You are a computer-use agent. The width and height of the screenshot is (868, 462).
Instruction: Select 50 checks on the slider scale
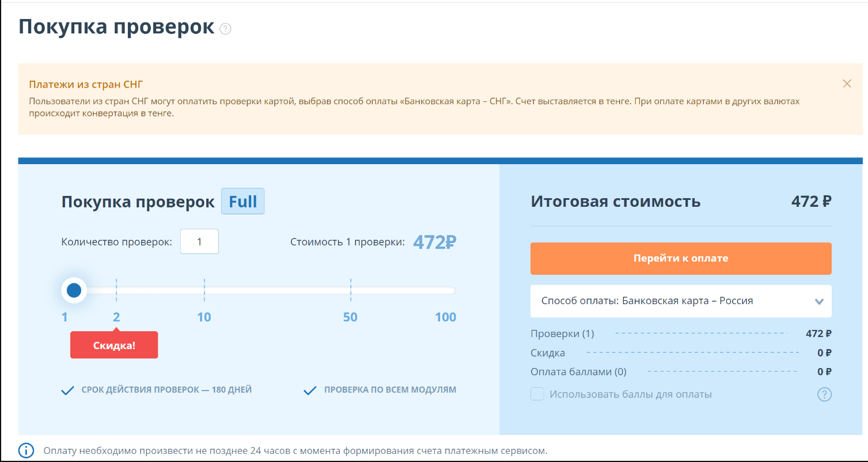(350, 317)
